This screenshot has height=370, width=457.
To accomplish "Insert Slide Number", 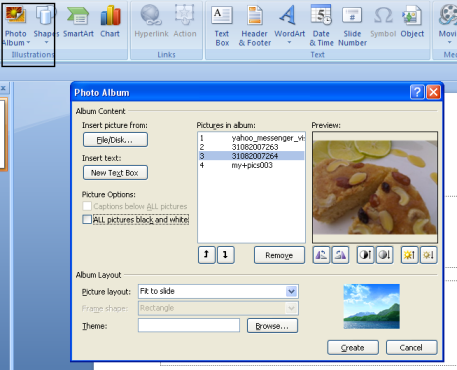I will [352, 27].
